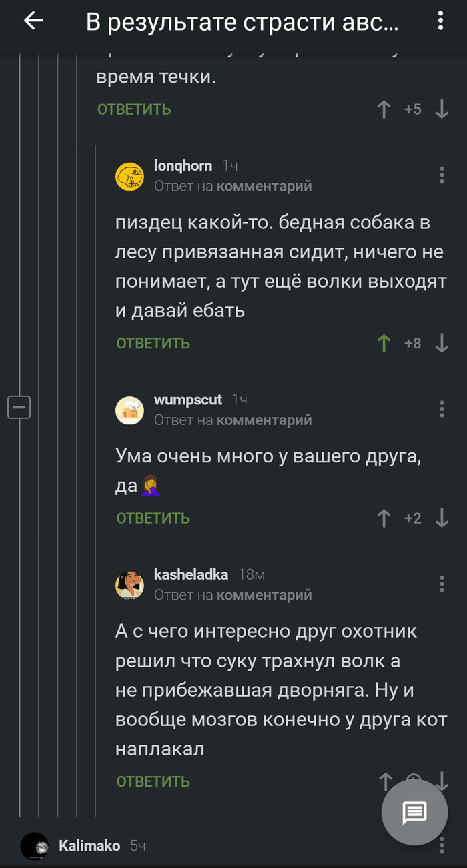Go to parent comment of wumpscut's reply

pyautogui.click(x=264, y=420)
